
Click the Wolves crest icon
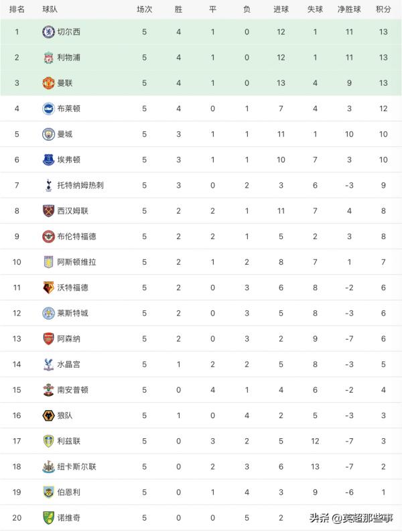(48, 415)
